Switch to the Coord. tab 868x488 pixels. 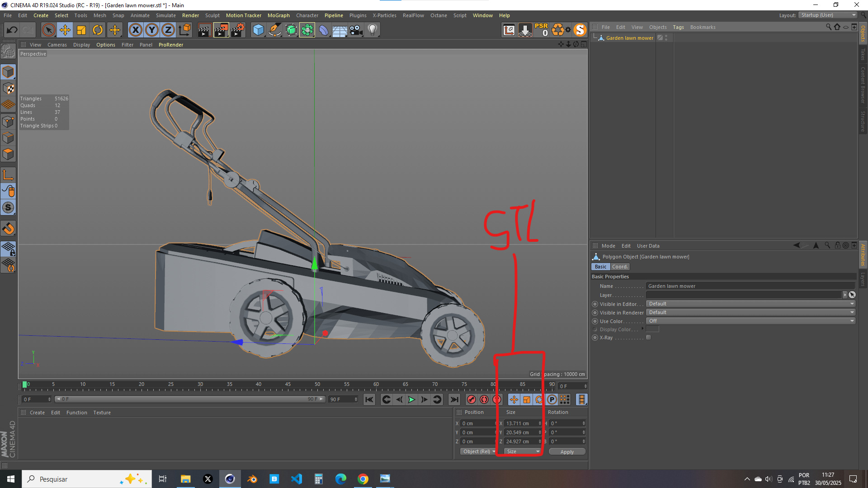tap(620, 267)
